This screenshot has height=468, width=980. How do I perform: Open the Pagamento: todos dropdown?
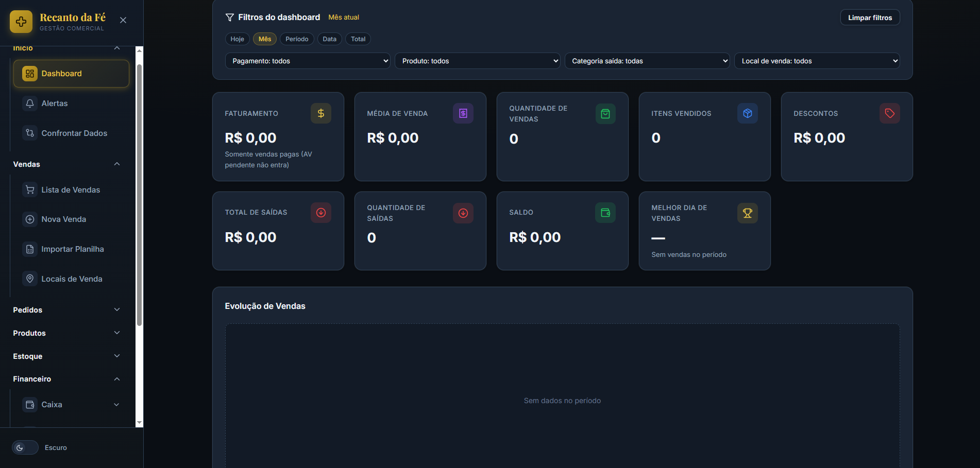(x=308, y=61)
